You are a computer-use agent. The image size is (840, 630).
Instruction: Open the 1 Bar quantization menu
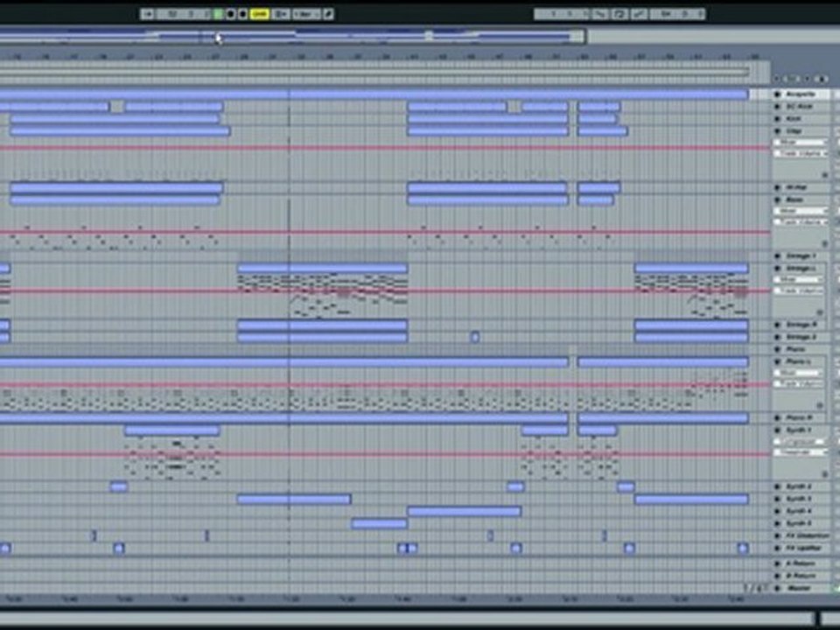click(306, 14)
